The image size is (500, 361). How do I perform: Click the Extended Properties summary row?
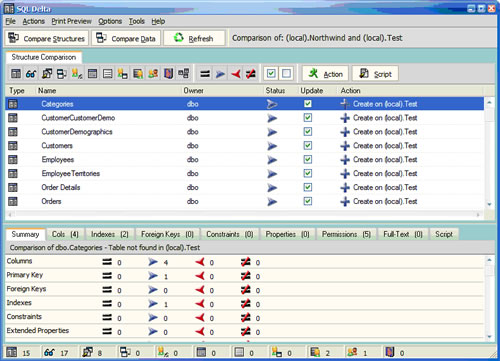pos(245,331)
